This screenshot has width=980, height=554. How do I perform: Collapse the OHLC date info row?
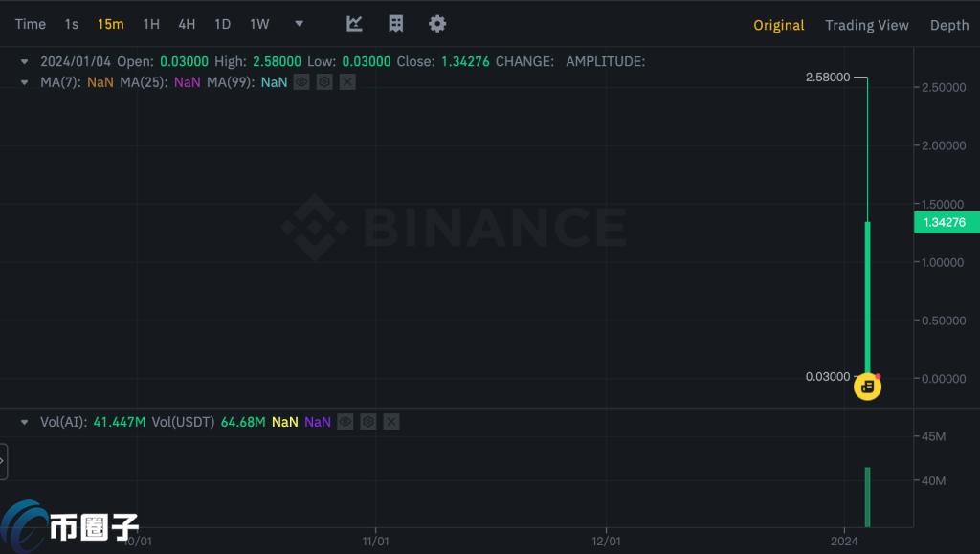25,61
